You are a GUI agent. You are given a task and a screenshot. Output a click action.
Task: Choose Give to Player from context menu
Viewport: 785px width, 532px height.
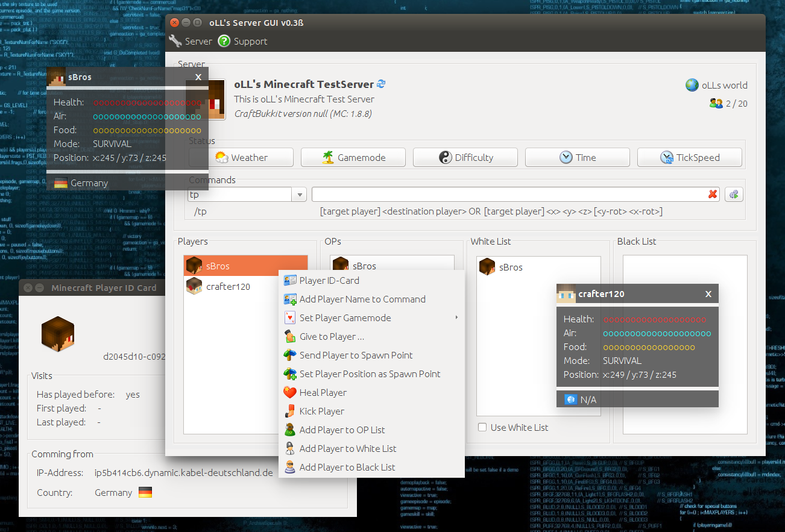[x=371, y=336]
